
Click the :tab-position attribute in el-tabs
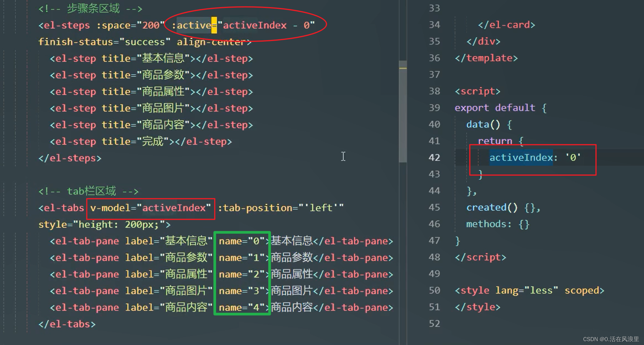point(281,208)
